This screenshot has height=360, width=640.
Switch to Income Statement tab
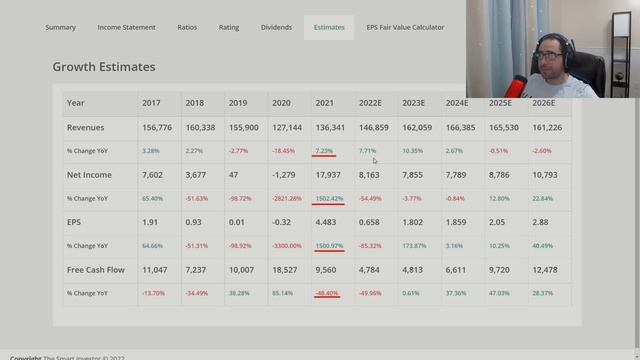point(126,27)
